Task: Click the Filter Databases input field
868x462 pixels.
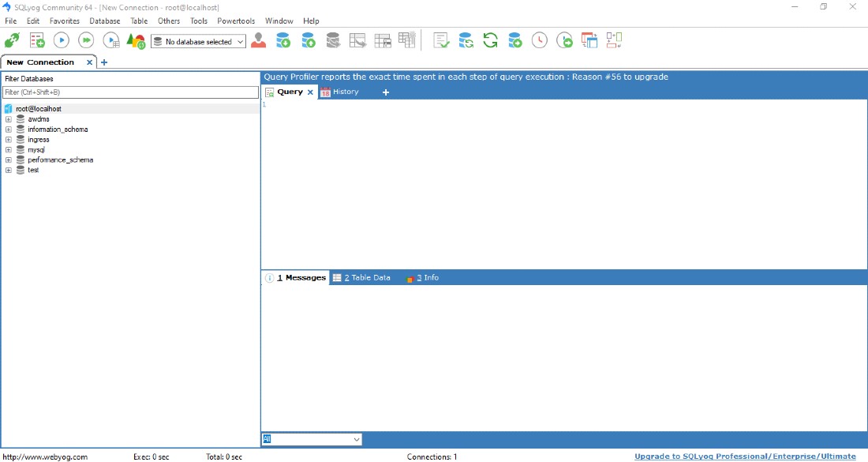Action: point(131,92)
